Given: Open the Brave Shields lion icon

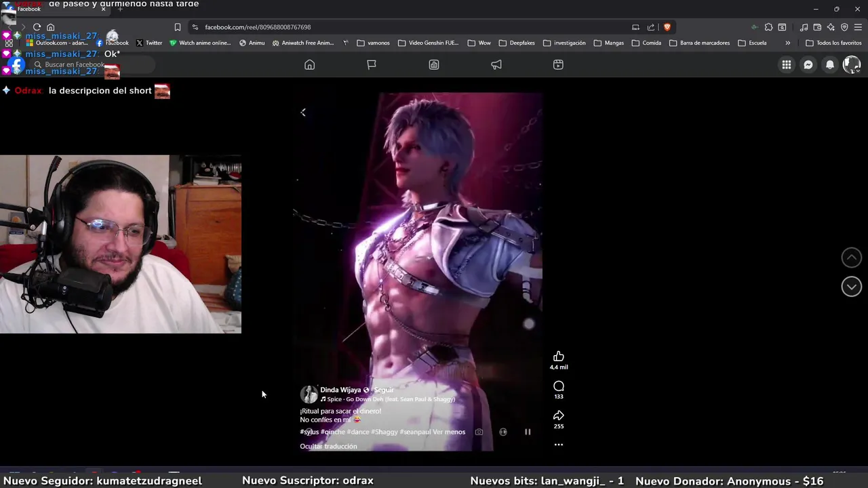Looking at the screenshot, I should (667, 27).
